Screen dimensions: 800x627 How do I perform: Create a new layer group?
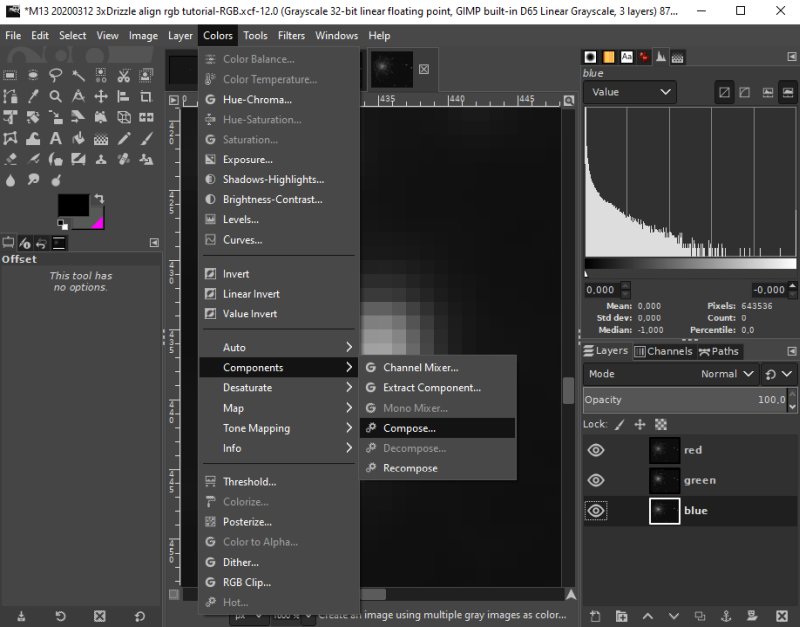[x=621, y=616]
